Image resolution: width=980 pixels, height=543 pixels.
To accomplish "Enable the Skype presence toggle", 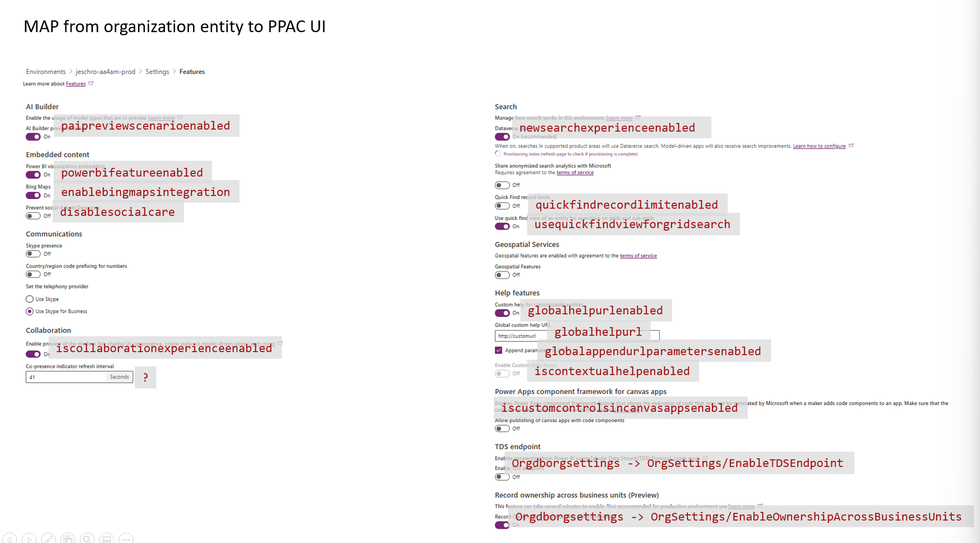I will 34,254.
